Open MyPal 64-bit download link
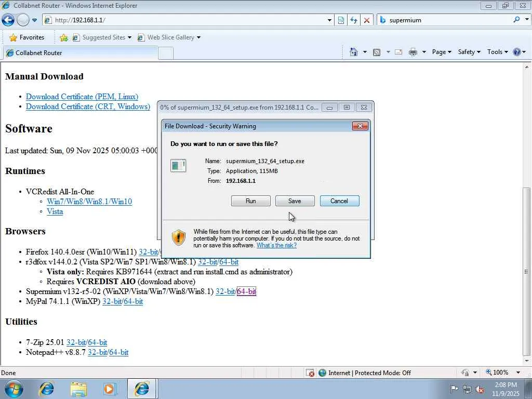 134,301
